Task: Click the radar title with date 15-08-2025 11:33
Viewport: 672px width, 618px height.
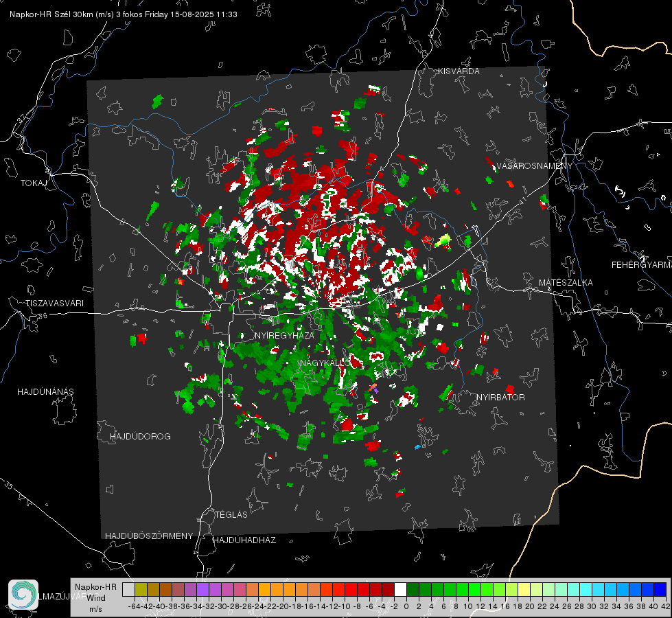Action: coord(124,14)
